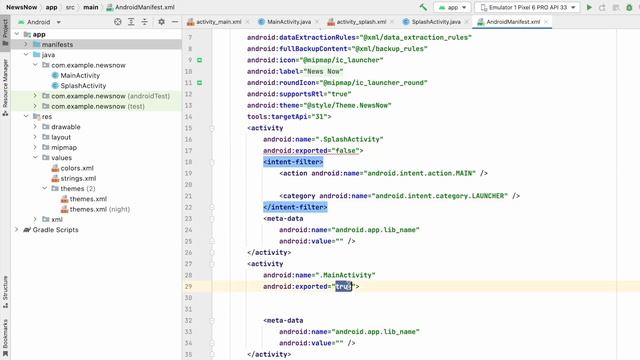This screenshot has width=640, height=360.
Task: Expand the xml folder
Action: coord(35,219)
